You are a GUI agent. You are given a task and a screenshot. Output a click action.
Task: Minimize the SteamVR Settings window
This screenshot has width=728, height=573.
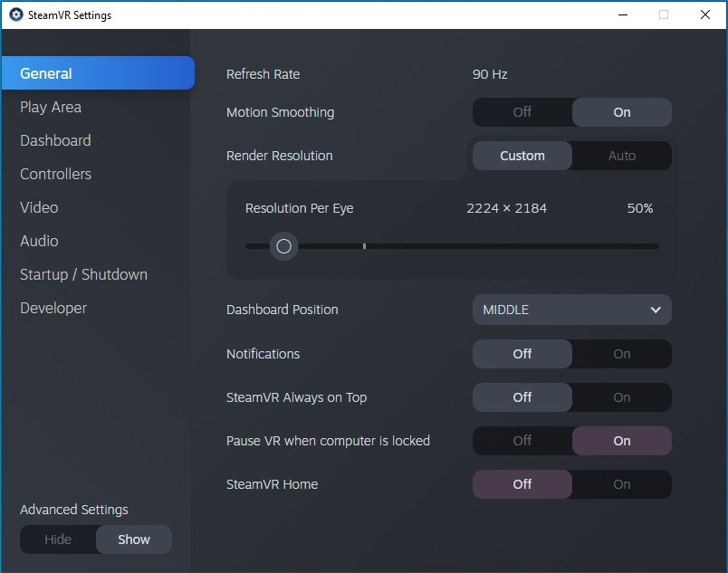coord(623,14)
